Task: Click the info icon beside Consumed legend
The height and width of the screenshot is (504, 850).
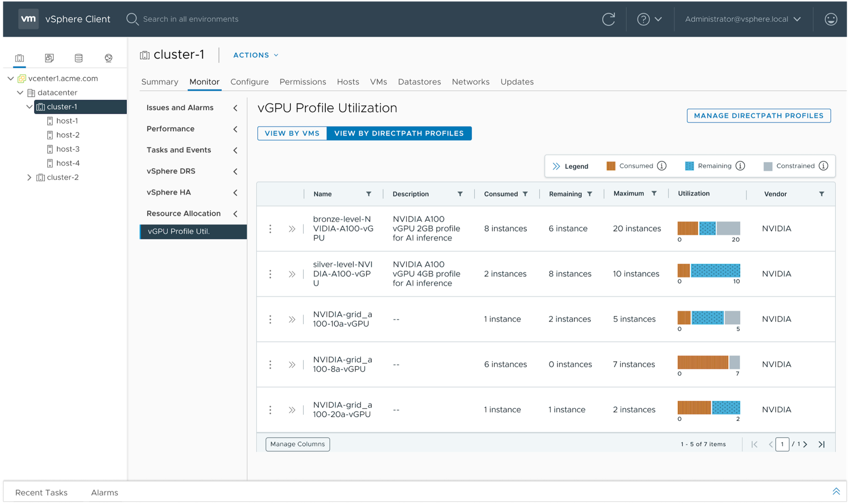Action: [660, 166]
